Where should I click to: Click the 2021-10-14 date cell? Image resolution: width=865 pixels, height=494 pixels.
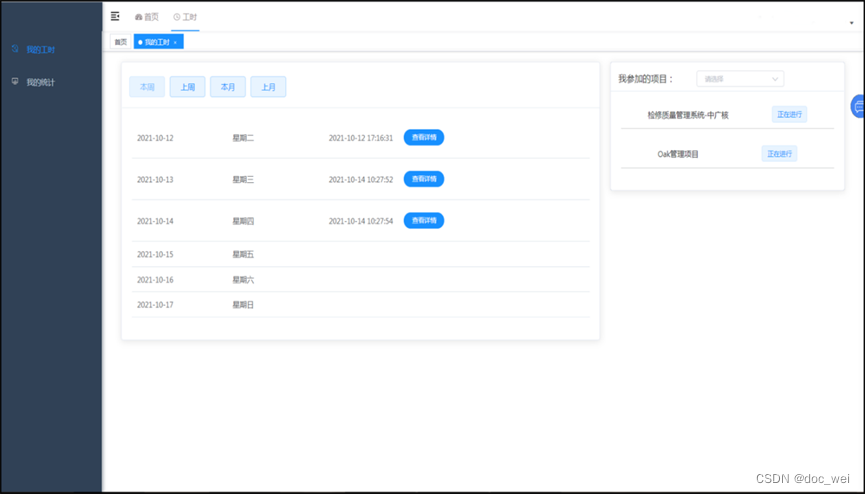(x=155, y=221)
